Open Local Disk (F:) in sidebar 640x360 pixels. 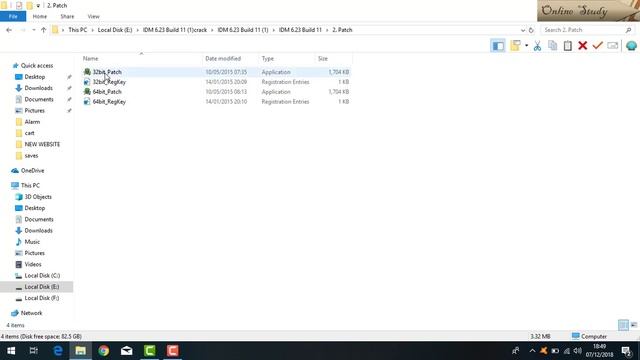click(x=42, y=298)
